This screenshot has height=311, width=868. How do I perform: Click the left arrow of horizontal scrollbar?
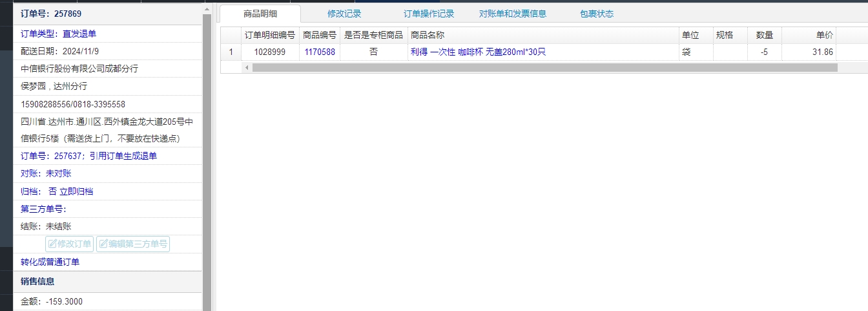(247, 67)
